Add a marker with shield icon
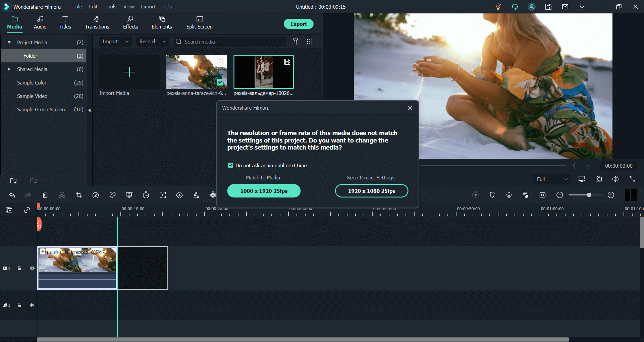Screen dimensions: 644x342 point(492,195)
